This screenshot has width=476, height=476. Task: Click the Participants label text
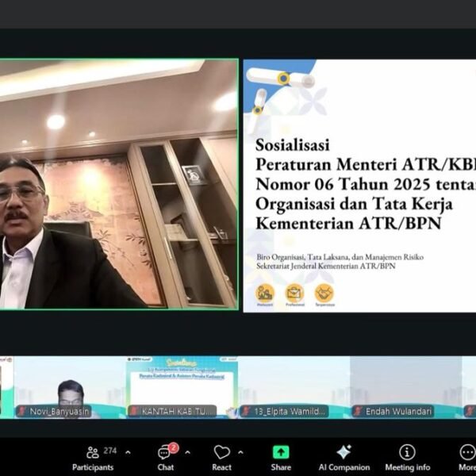tap(93, 467)
